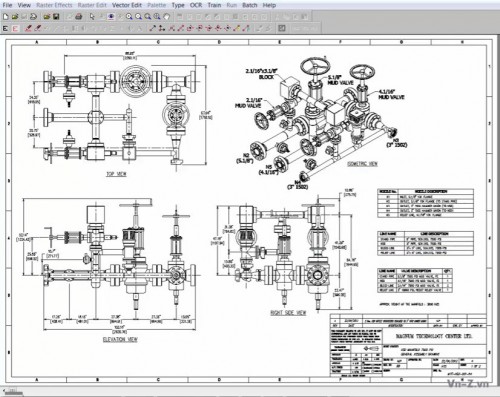Screen dimensions: 500x397
Task: Open the Help menu
Action: pos(269,5)
